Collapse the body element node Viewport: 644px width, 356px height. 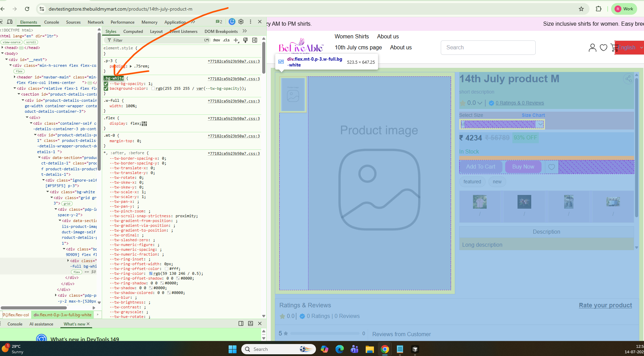pyautogui.click(x=3, y=53)
